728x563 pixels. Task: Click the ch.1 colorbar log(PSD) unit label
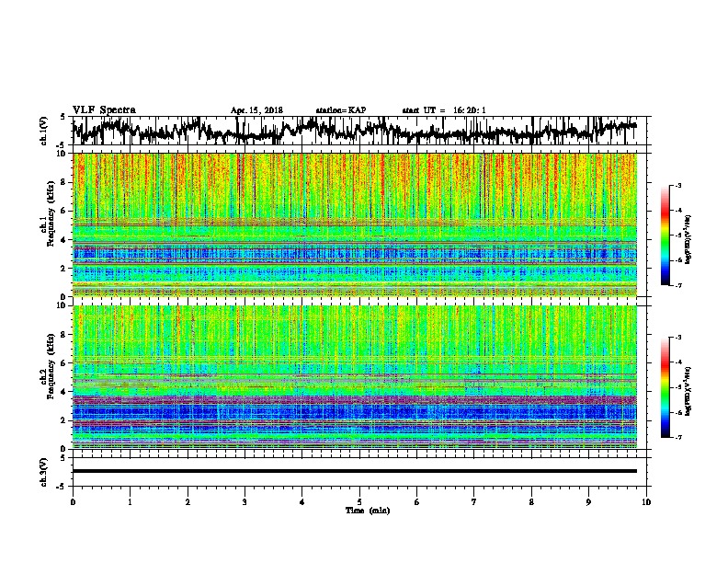tap(688, 240)
